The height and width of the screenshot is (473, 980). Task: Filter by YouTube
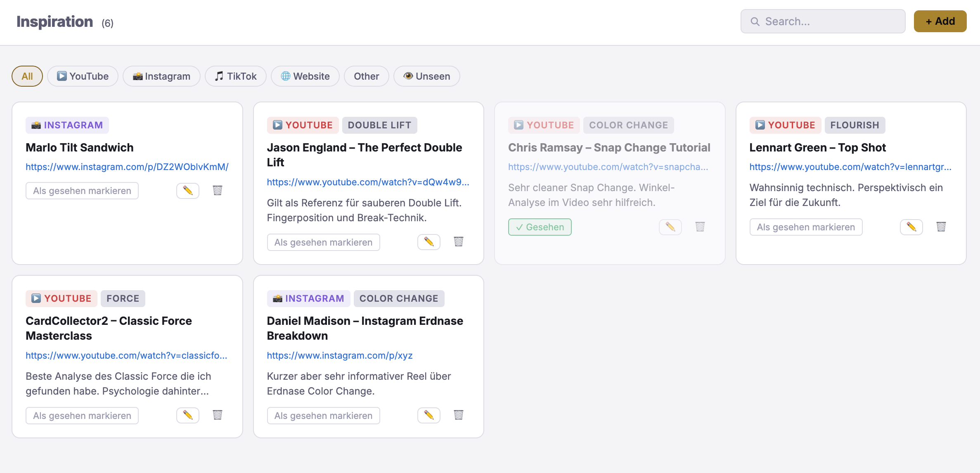pos(83,76)
